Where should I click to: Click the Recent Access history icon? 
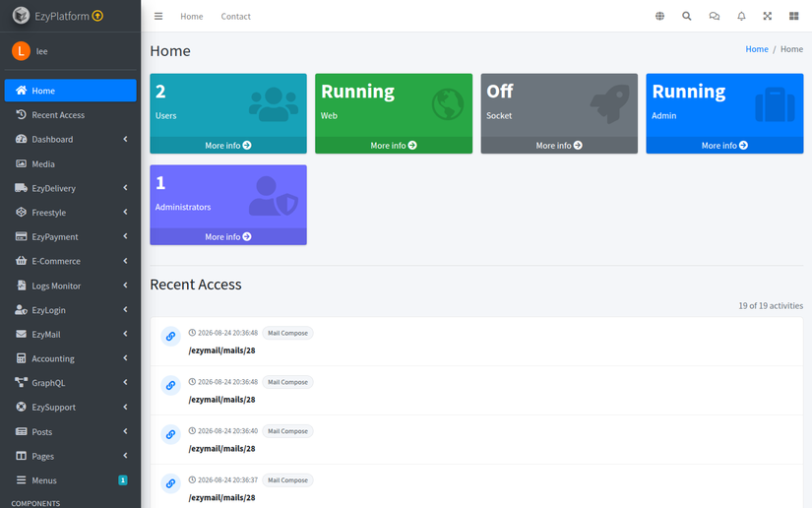21,114
